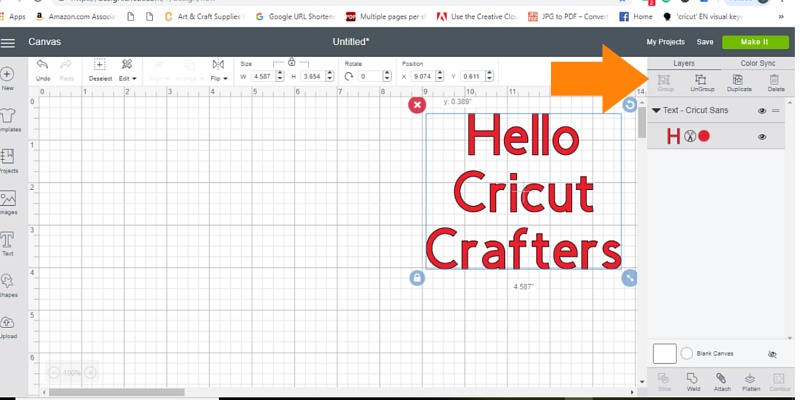This screenshot has height=400, width=800.
Task: Click the vertical canvas scrollbar
Action: 642,122
